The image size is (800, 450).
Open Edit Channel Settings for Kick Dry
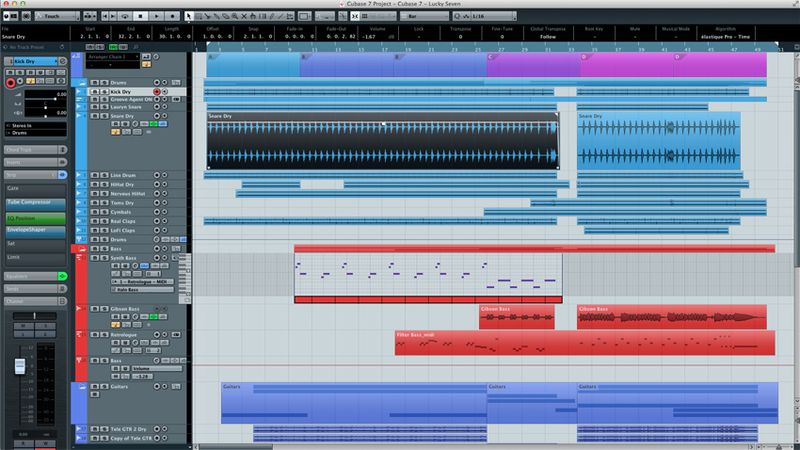[63, 61]
